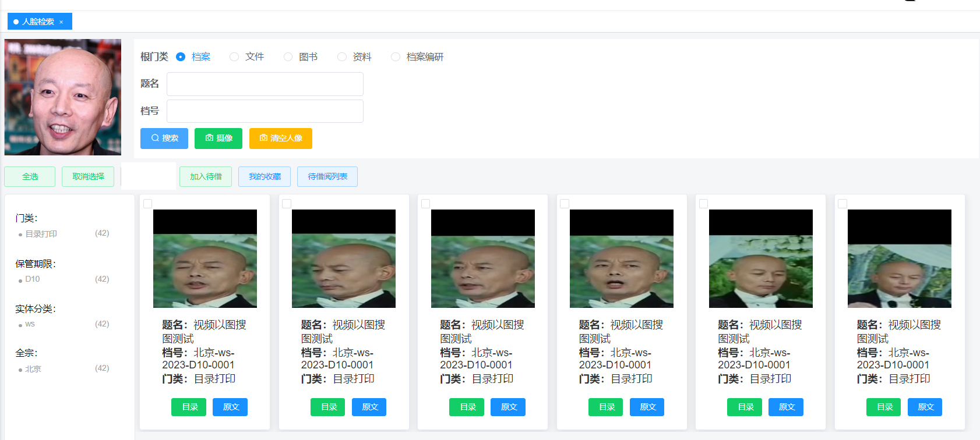This screenshot has width=980, height=440.
Task: Click 原文 on the fifth result card
Action: pos(786,407)
